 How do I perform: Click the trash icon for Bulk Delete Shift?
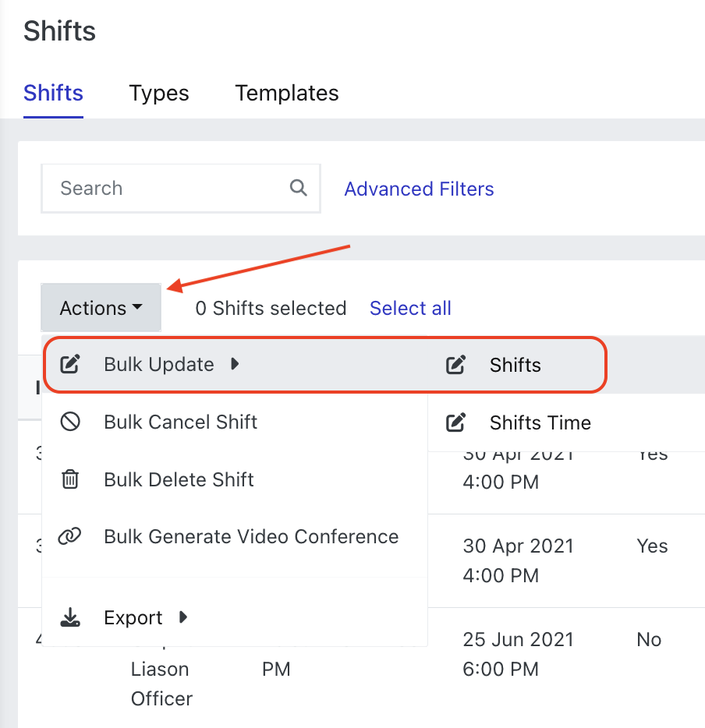point(70,480)
